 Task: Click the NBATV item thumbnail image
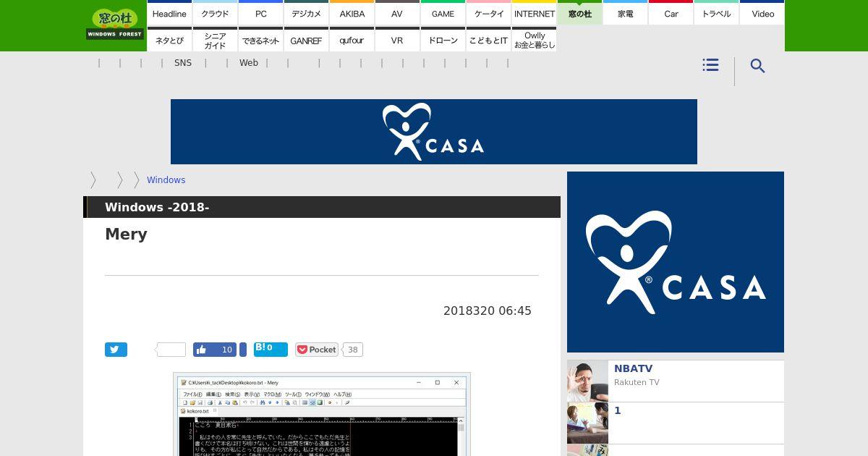pos(587,381)
